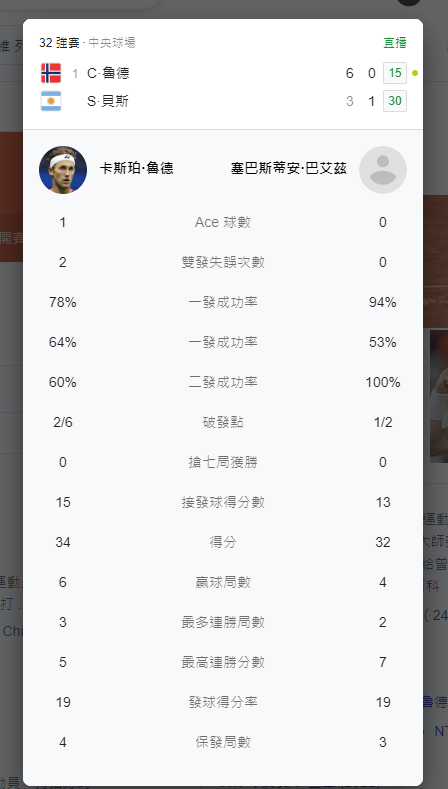The height and width of the screenshot is (789, 448).
Task: Click the C·魯德 scoreboard name
Action: tap(108, 73)
